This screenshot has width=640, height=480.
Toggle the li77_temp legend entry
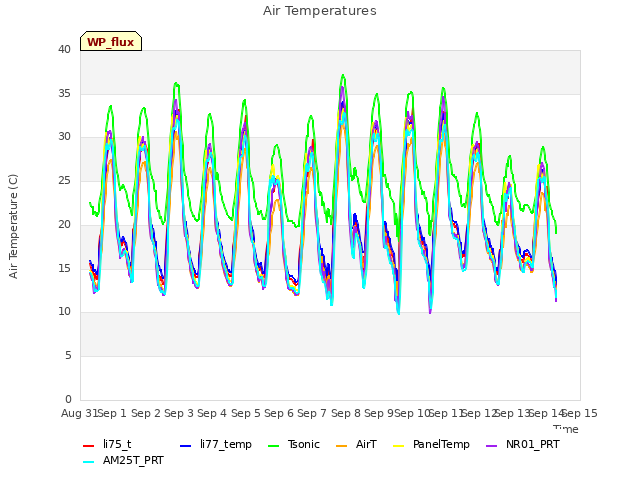point(216,444)
